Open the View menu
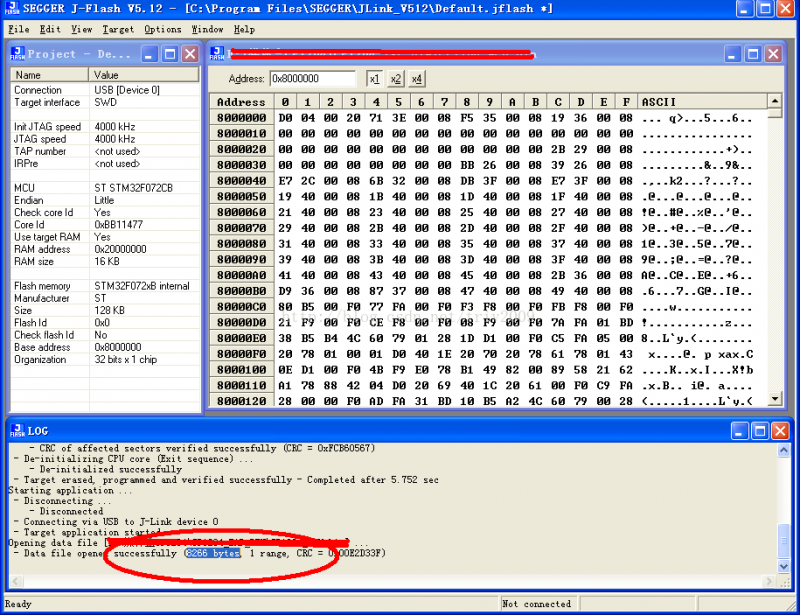The height and width of the screenshot is (615, 800). tap(82, 30)
